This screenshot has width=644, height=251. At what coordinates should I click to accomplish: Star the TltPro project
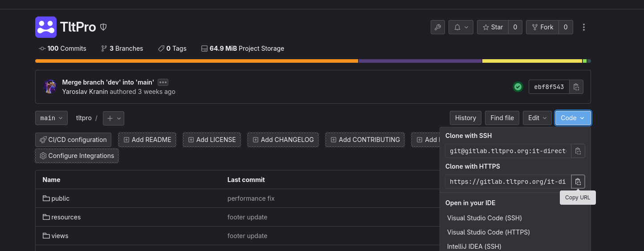click(x=492, y=27)
